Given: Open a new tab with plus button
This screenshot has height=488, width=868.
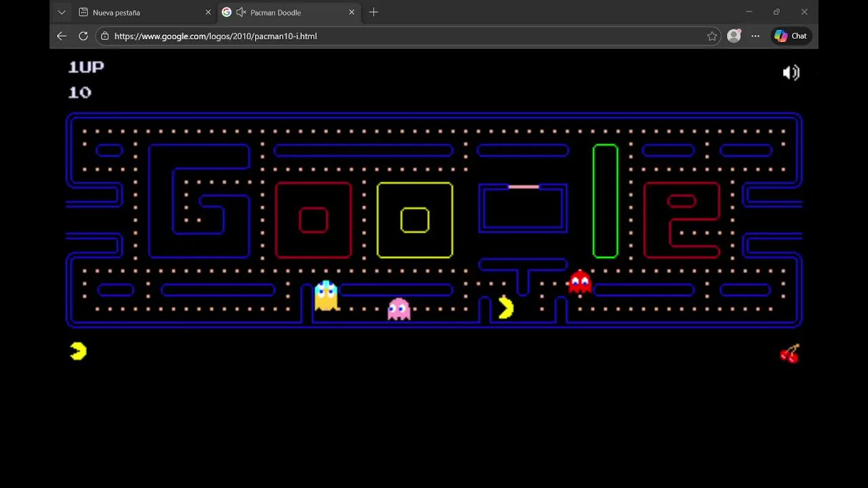Looking at the screenshot, I should coord(374,12).
